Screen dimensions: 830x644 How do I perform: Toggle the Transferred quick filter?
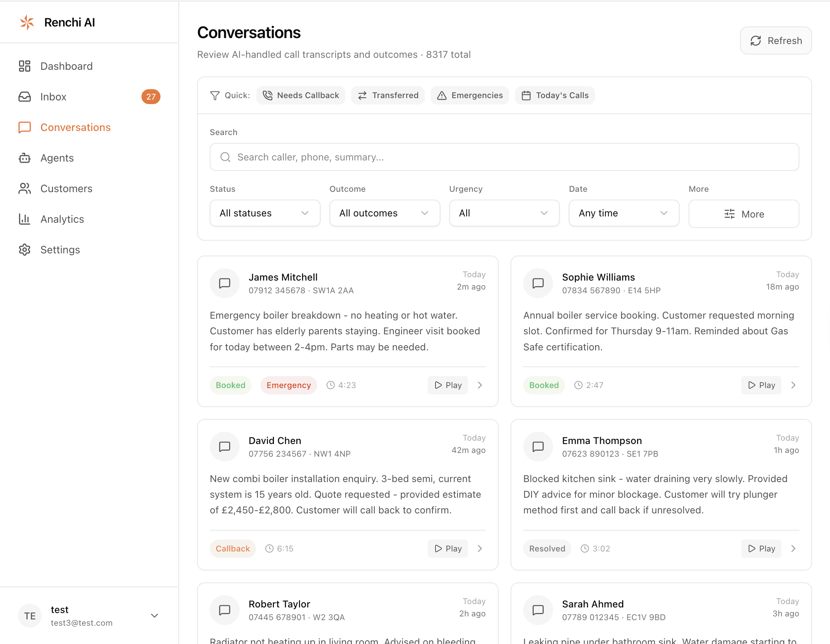(x=388, y=96)
